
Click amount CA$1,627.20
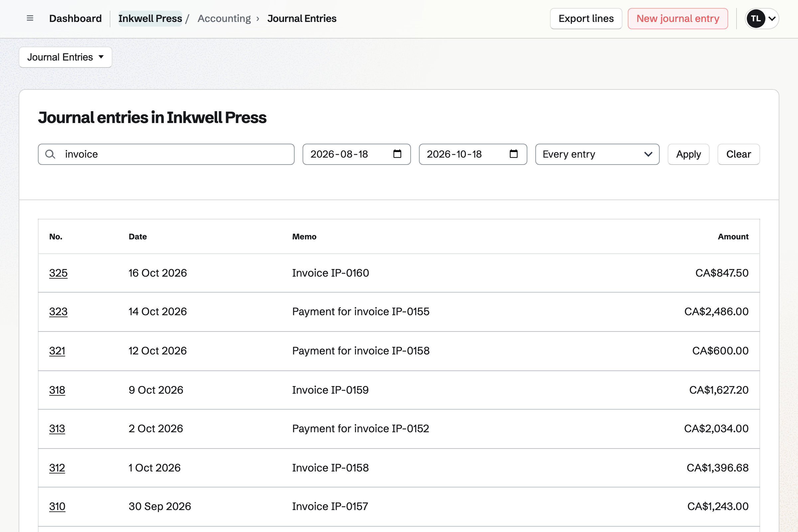(x=719, y=390)
